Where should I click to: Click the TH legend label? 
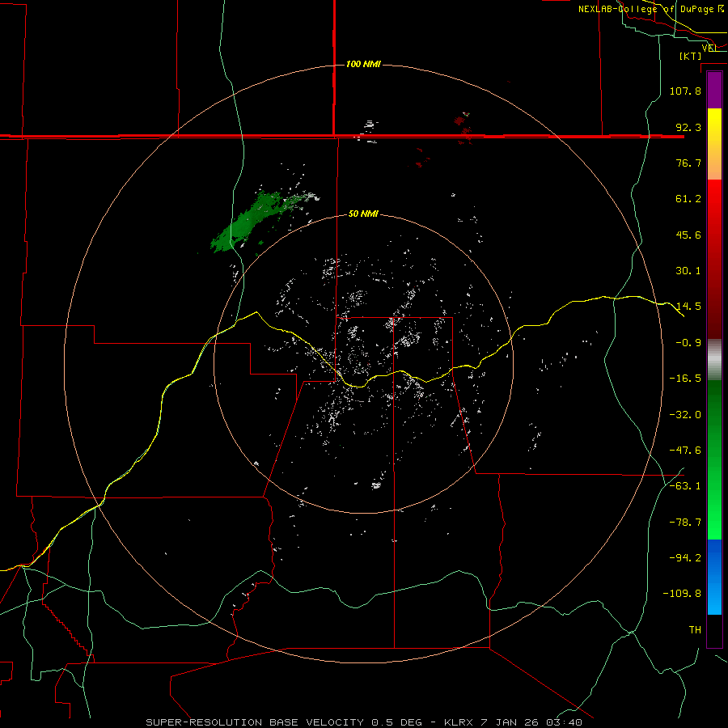click(x=695, y=630)
